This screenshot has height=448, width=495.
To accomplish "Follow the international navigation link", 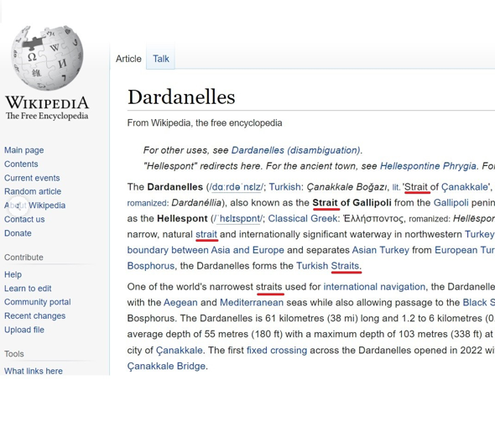I will [x=374, y=287].
